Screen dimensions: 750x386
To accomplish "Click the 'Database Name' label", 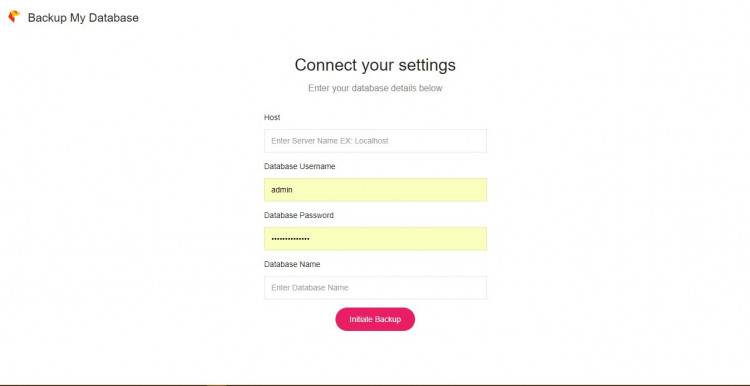I will point(292,264).
